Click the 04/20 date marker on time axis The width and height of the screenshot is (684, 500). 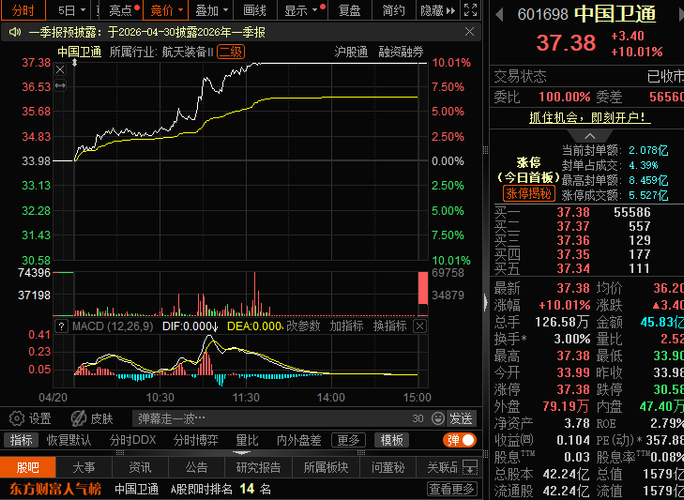(53, 397)
